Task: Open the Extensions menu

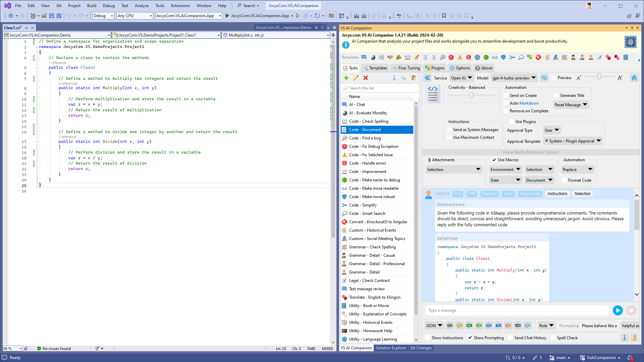Action: point(180,5)
